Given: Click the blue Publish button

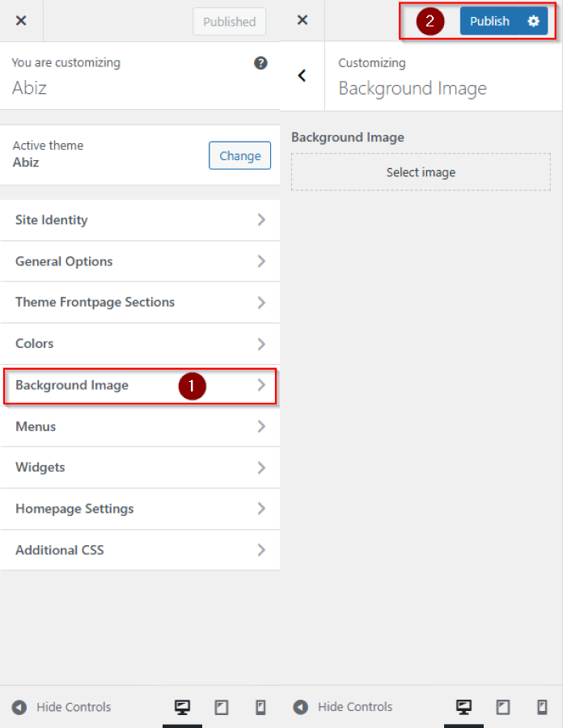Looking at the screenshot, I should click(x=490, y=22).
